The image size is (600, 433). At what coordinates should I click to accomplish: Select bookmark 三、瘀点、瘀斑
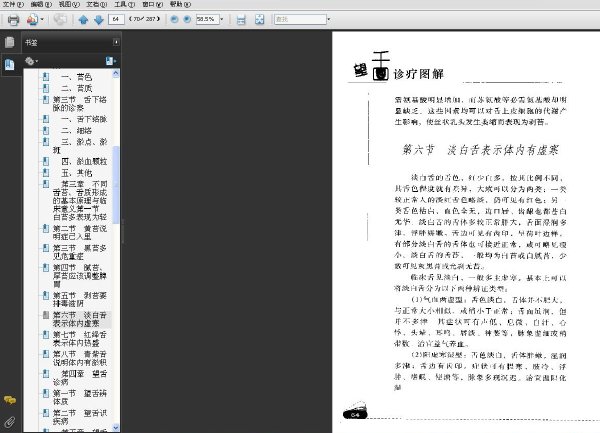tap(80, 146)
